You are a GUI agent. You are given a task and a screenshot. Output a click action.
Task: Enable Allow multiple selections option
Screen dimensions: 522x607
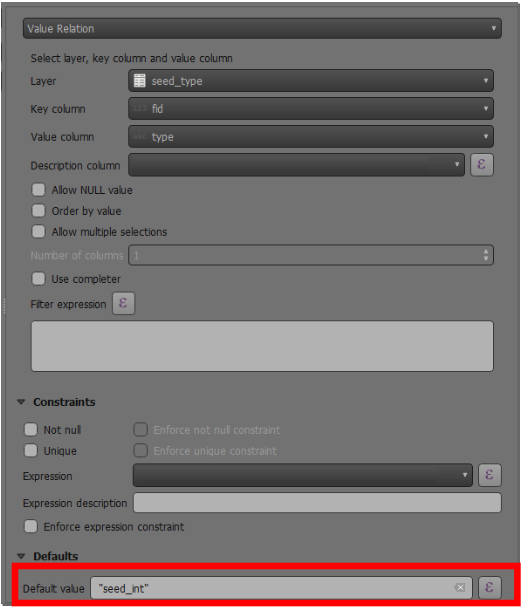pos(38,231)
